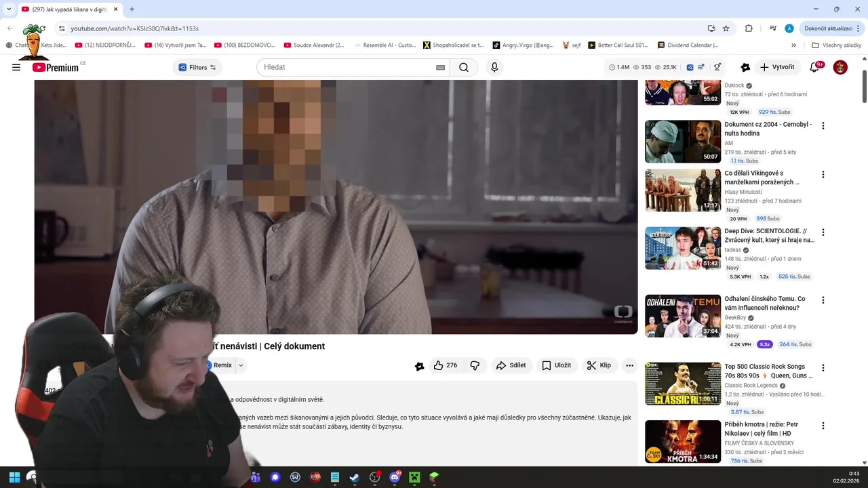The height and width of the screenshot is (488, 868).
Task: Open Classic Rock Legends channel name
Action: 750,386
